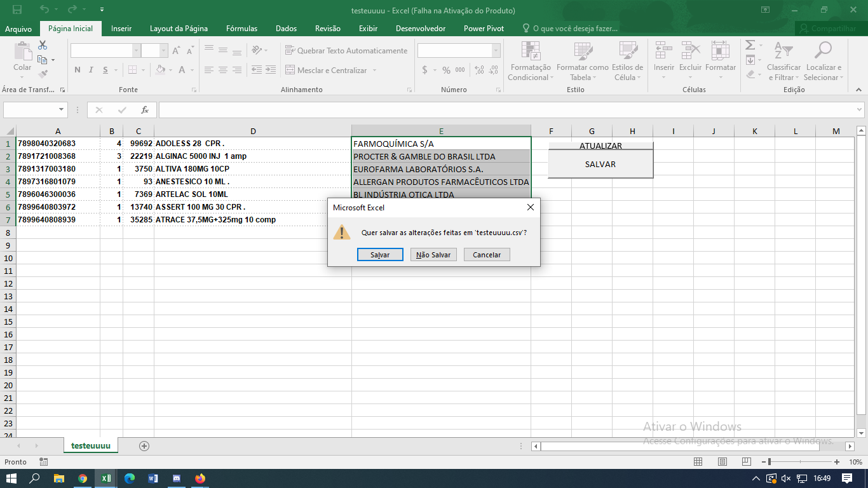Image resolution: width=868 pixels, height=488 pixels.
Task: Switch to Layout da Página tab
Action: (x=179, y=29)
